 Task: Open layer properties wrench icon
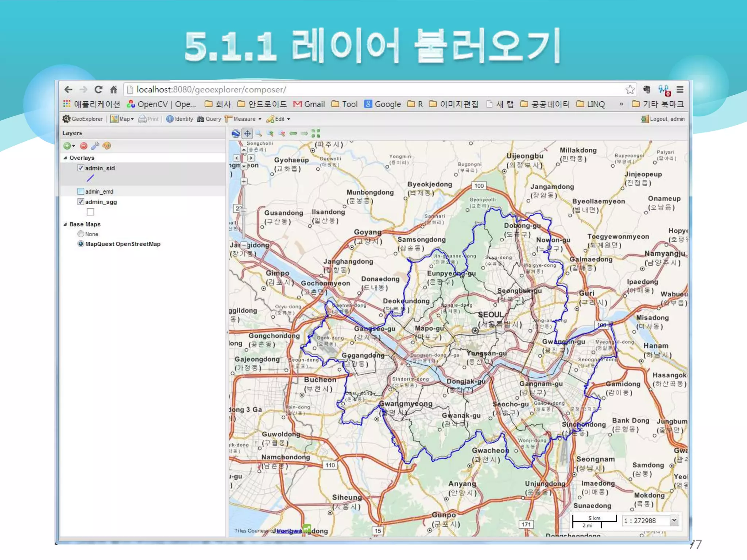click(x=95, y=146)
